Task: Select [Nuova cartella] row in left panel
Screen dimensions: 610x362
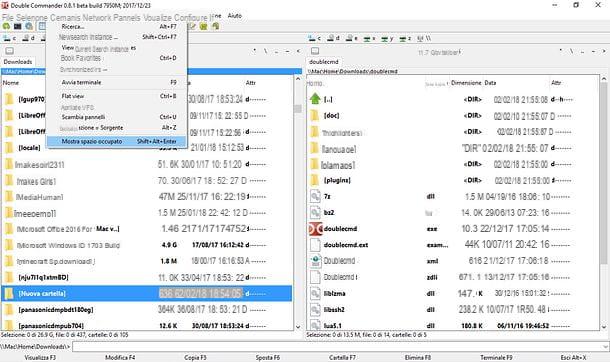Action: 147,293
